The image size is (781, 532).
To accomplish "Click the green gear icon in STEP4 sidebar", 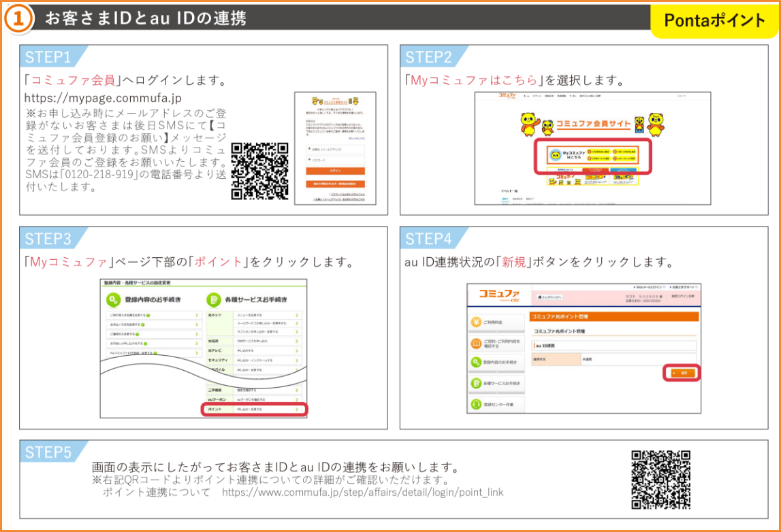I will click(476, 363).
